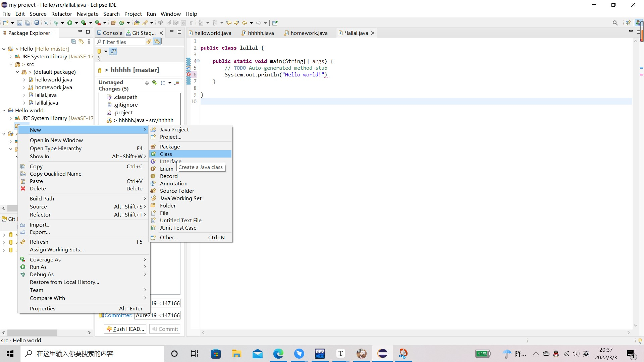Open Git Staging repository dropdown arrow
The width and height of the screenshot is (644, 362).
click(106, 51)
